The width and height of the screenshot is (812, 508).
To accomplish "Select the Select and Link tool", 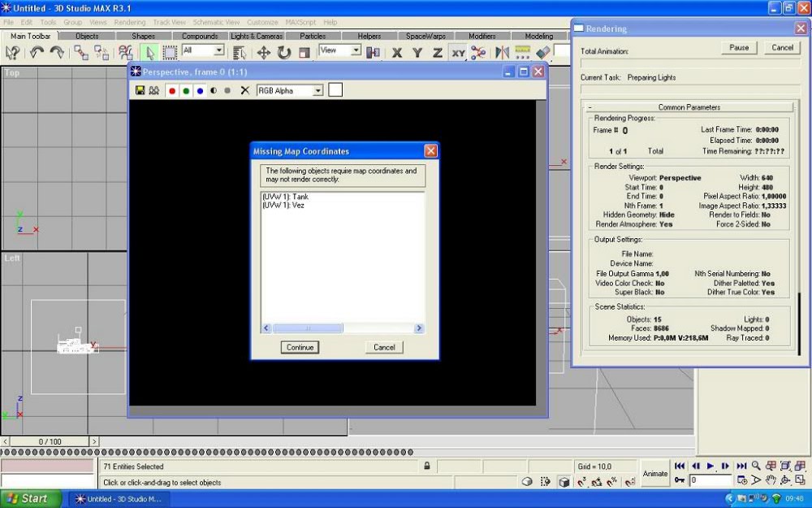I will [x=80, y=52].
